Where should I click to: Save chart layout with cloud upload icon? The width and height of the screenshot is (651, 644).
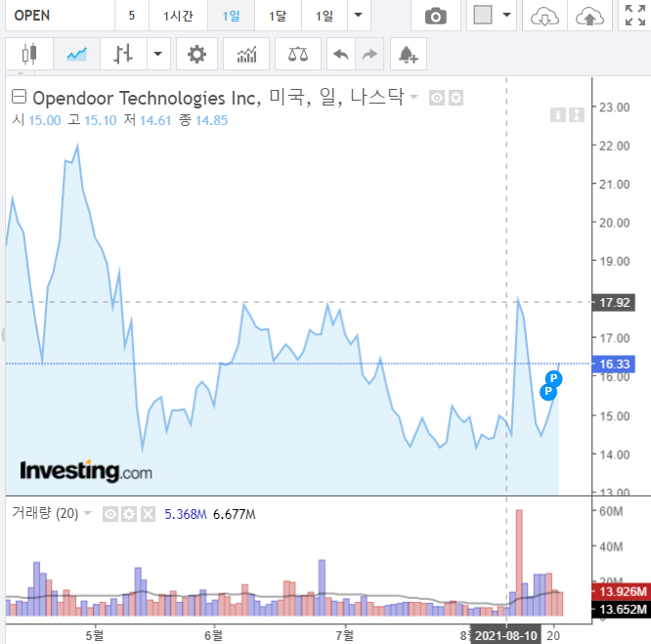[x=589, y=16]
